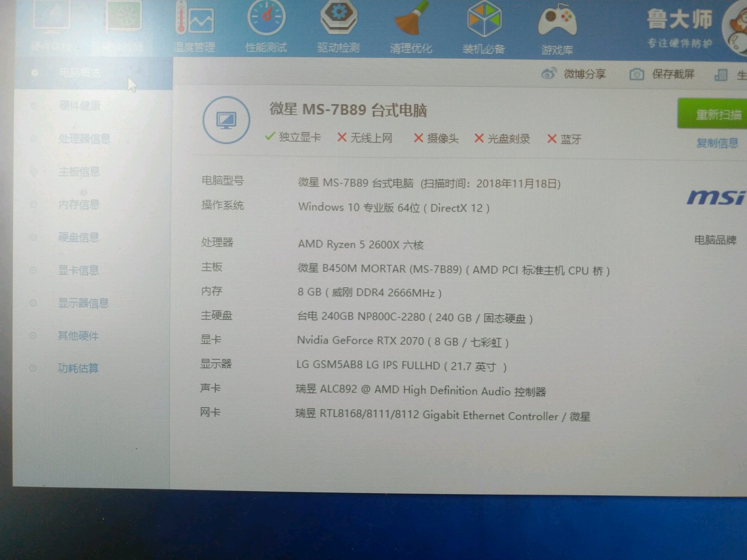This screenshot has height=560, width=747.
Task: Go to 显卡信息 sidebar entry
Action: (78, 270)
